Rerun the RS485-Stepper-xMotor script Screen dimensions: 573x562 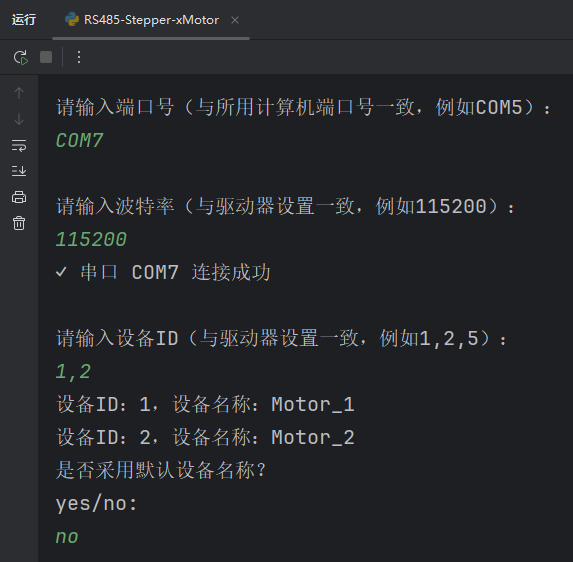click(x=20, y=57)
